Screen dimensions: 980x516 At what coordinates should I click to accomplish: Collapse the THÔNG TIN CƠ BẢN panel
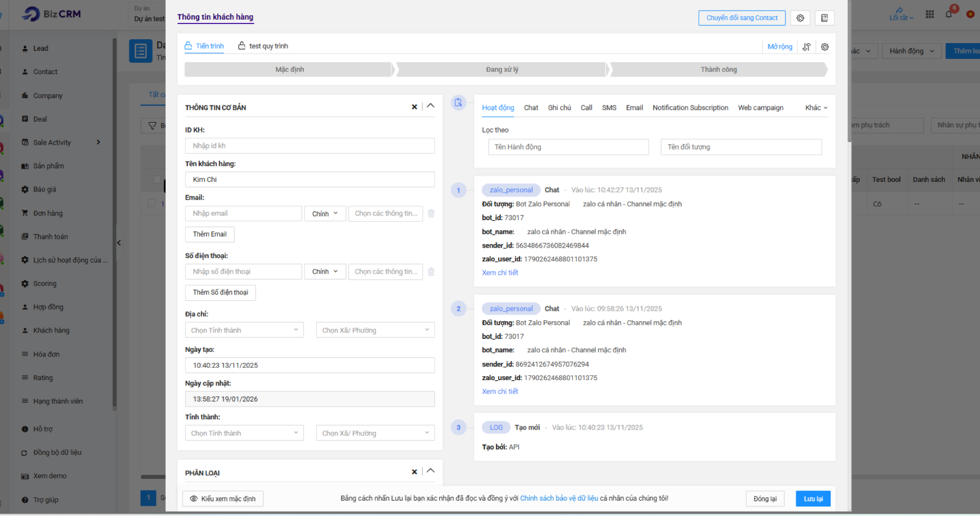430,106
